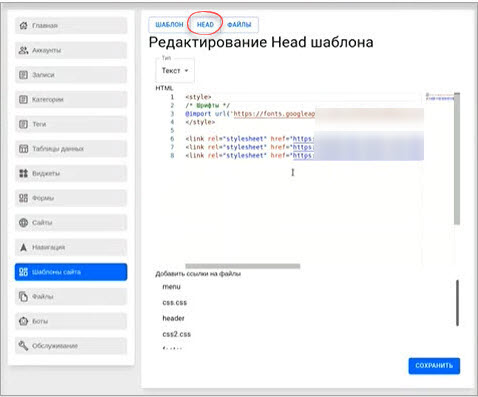
Task: Select Таблицы данных menu label
Action: 58,149
